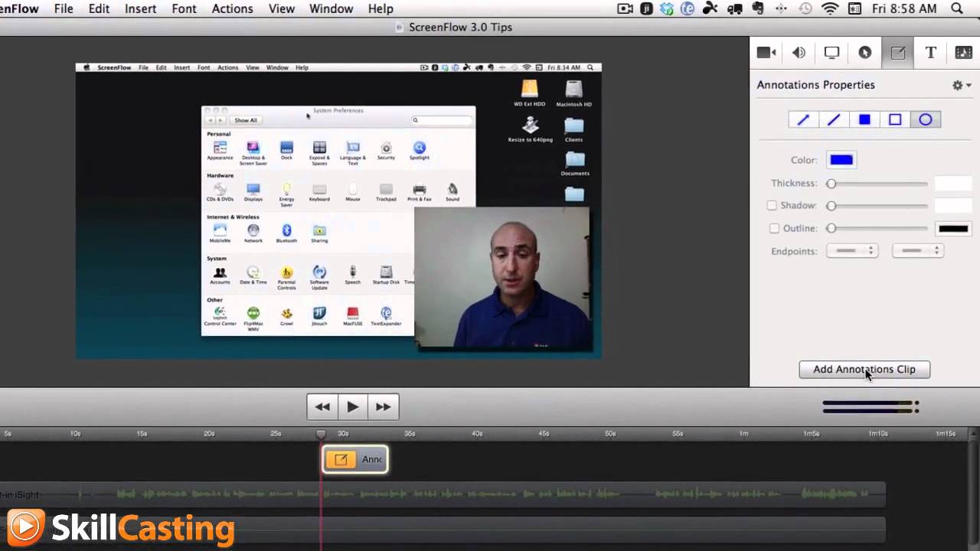Open the Insert menu
The width and height of the screenshot is (980, 551).
(140, 8)
